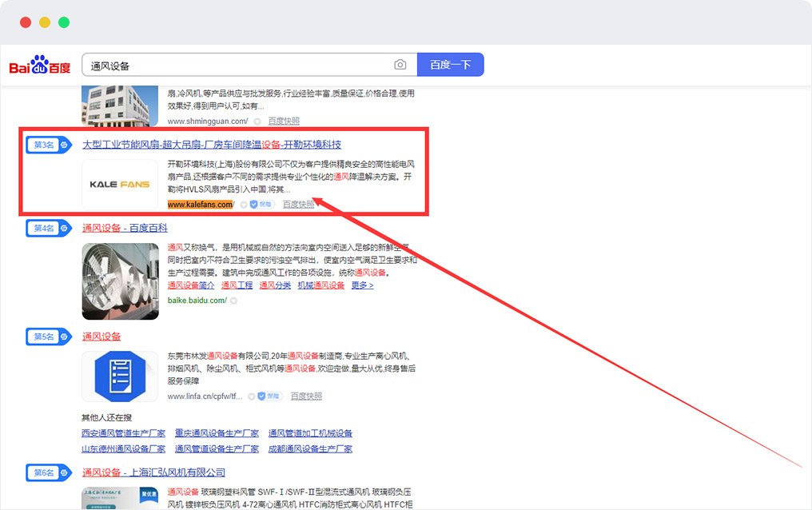Click the 百度一下 search button

point(451,65)
